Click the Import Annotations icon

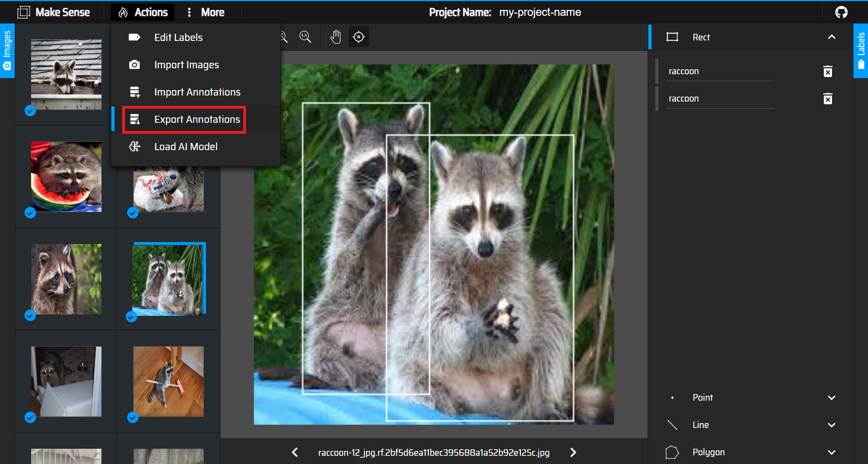pyautogui.click(x=135, y=92)
